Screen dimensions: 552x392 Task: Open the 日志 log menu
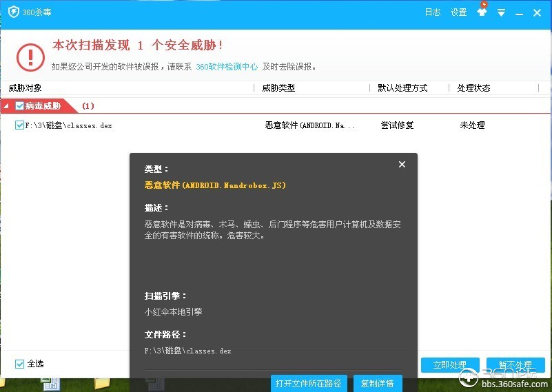(x=433, y=12)
